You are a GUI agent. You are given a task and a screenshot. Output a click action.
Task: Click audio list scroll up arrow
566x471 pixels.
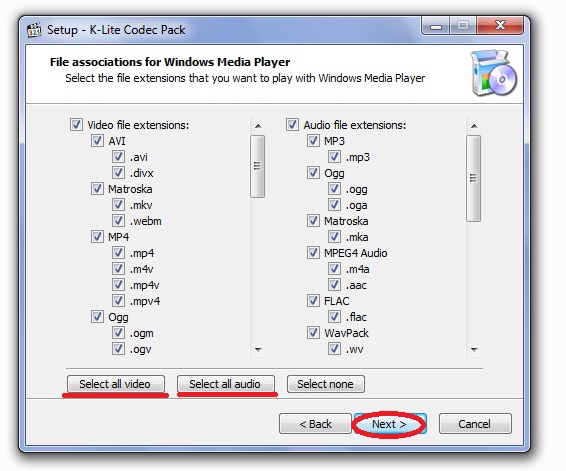474,126
